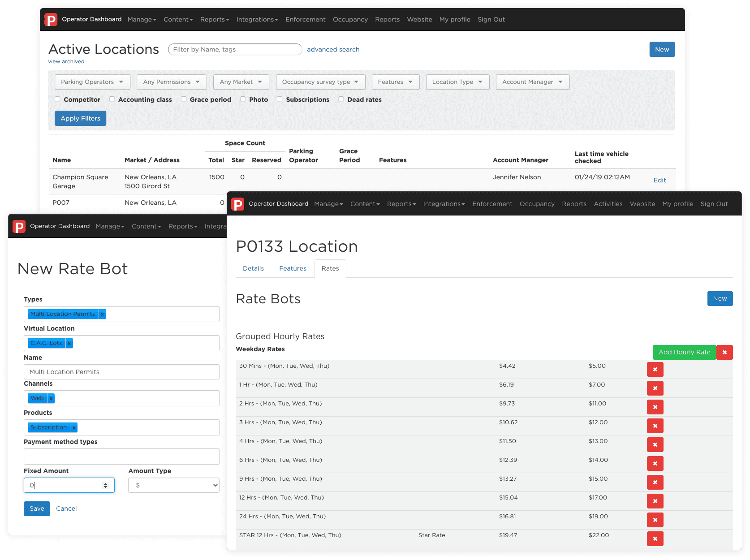Click the Filter by Name, tags search field
Viewport: 750px width, 560px height.
pyautogui.click(x=235, y=49)
